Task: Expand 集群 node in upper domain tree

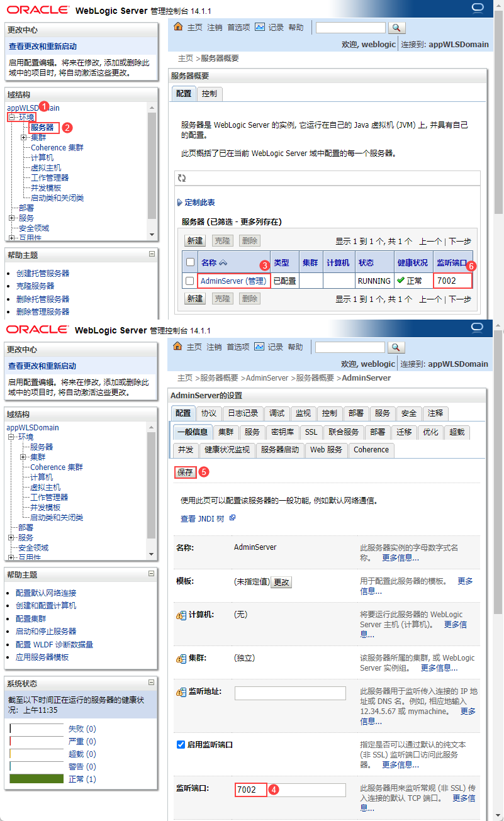Action: [x=23, y=137]
